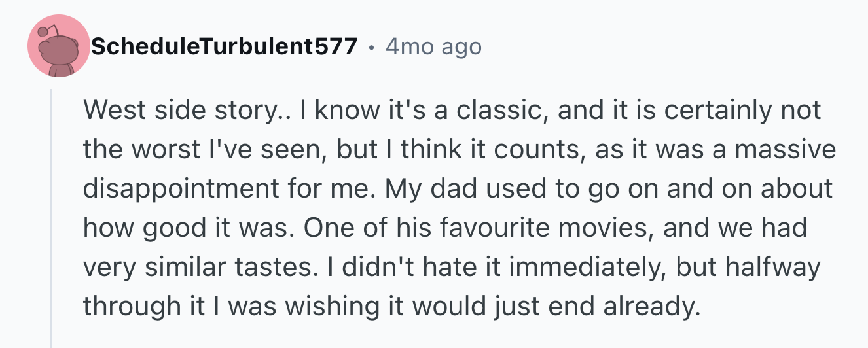Open the '4mo ago' comment permalink
This screenshot has width=868, height=348.
pyautogui.click(x=433, y=46)
